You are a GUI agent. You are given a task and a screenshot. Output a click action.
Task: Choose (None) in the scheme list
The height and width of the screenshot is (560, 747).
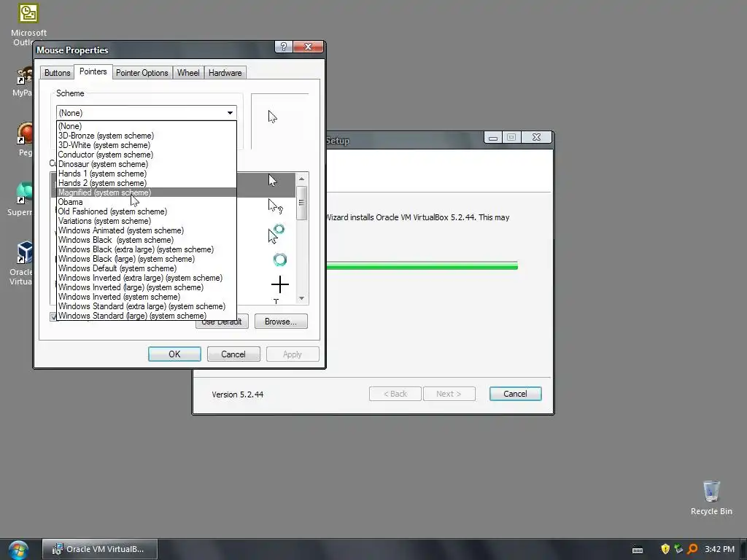(146, 126)
